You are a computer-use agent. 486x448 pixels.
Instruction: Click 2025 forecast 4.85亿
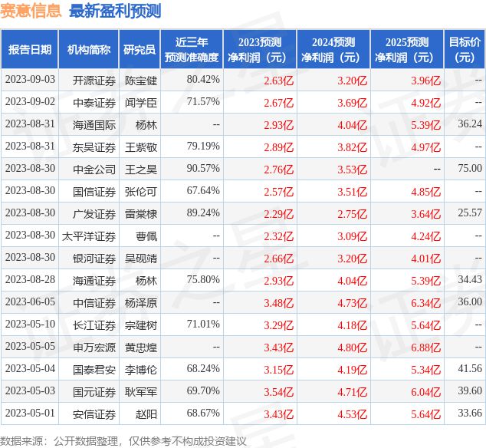[x=426, y=192]
